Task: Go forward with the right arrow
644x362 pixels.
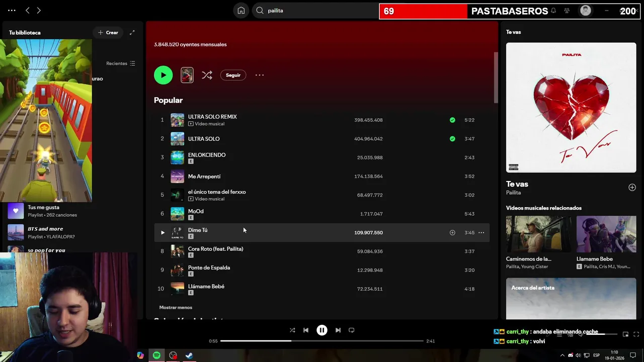Action: tap(39, 10)
